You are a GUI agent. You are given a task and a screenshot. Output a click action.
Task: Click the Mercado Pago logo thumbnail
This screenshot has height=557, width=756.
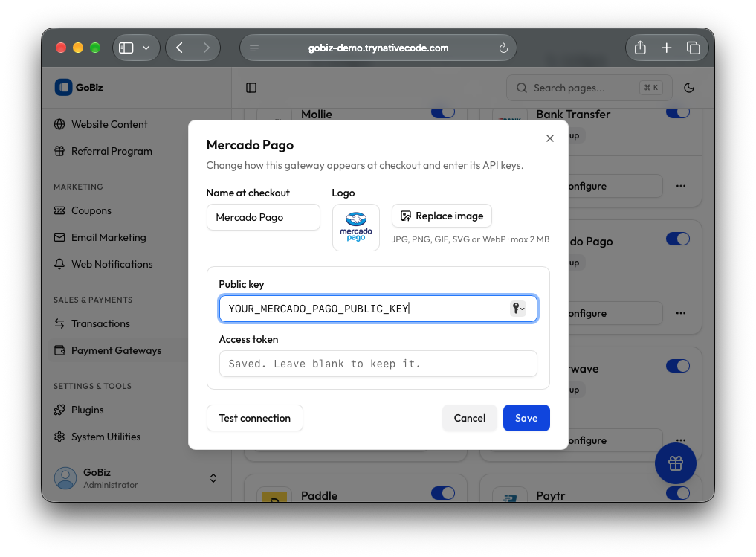[x=356, y=228]
